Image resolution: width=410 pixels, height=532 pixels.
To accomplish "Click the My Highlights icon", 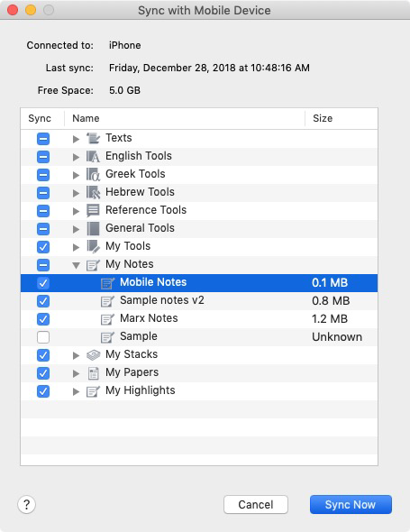I will click(x=93, y=391).
